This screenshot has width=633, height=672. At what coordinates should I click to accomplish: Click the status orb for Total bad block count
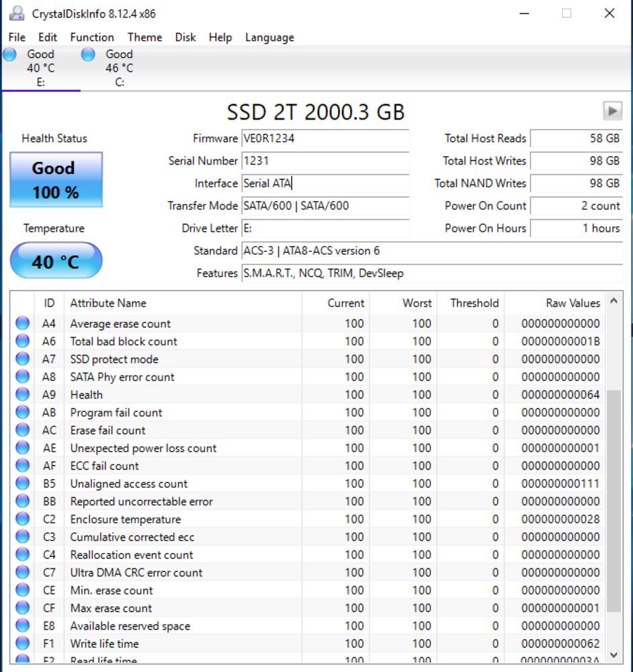22,341
